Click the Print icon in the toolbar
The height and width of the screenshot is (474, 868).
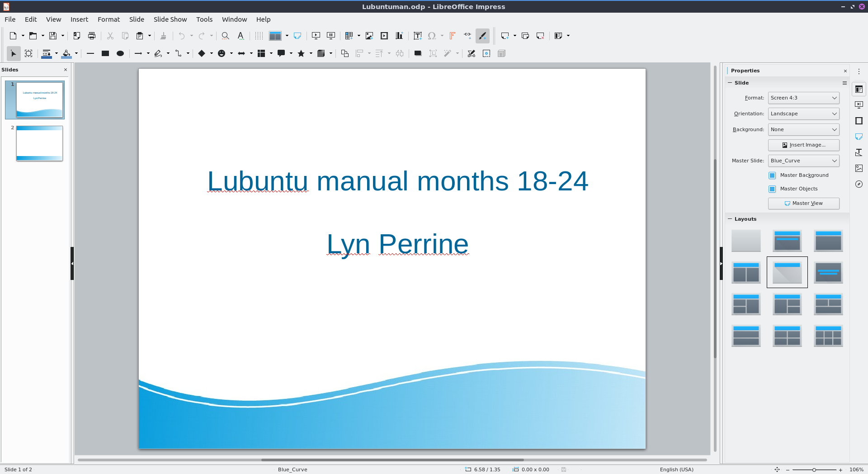tap(92, 36)
